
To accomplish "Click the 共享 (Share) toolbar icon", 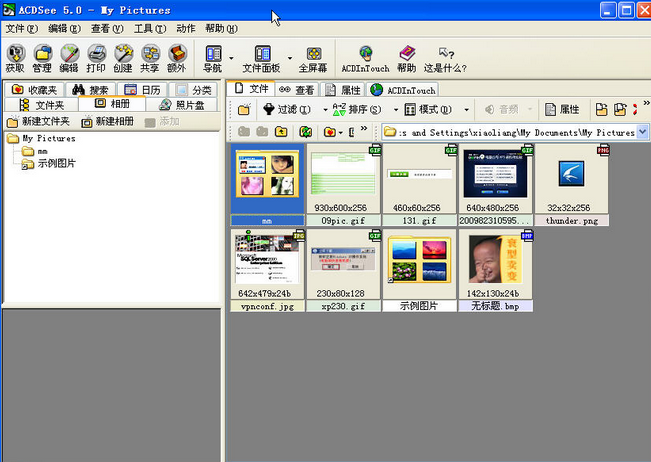I will 149,58.
